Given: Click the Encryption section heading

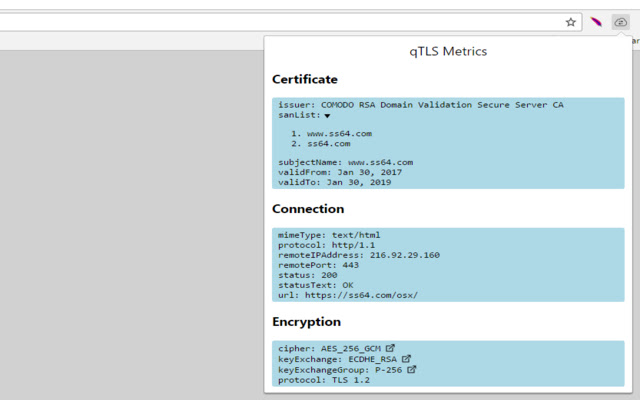Looking at the screenshot, I should [x=307, y=322].
